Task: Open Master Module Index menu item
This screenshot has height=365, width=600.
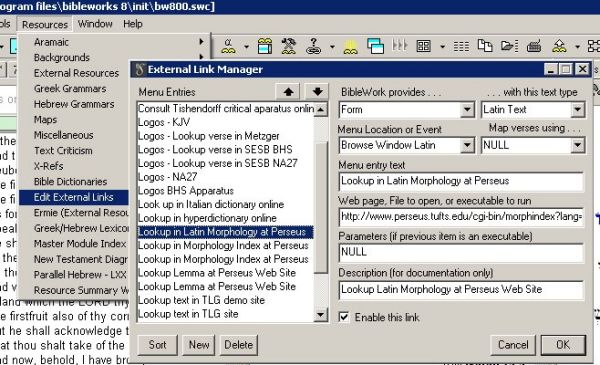Action: 80,243
